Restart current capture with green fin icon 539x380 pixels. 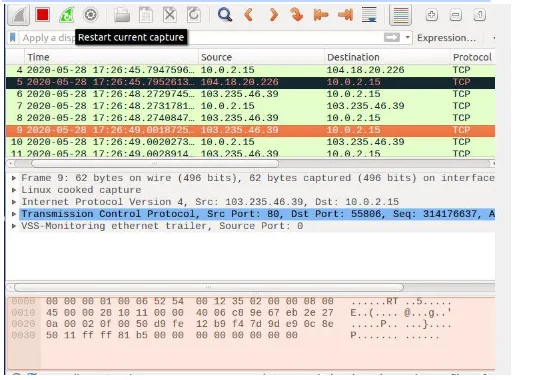tap(66, 15)
